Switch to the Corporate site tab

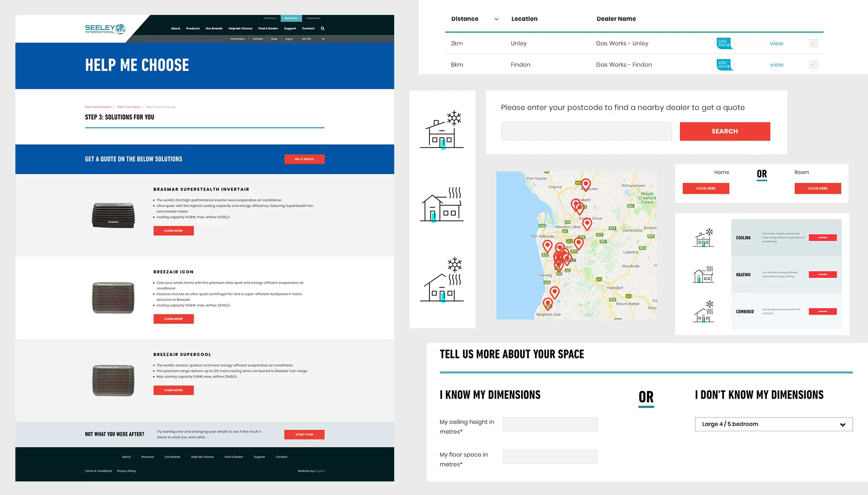(x=270, y=18)
